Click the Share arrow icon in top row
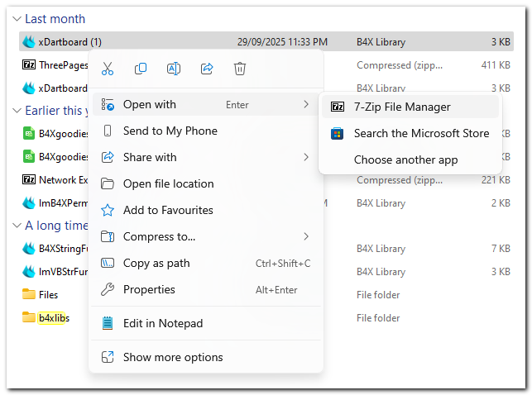This screenshot has width=532, height=395. point(207,69)
